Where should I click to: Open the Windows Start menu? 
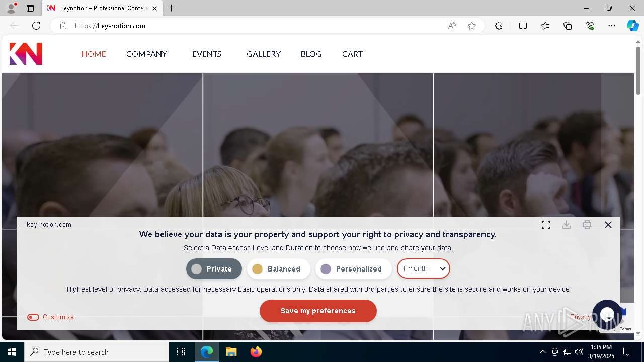(12, 352)
